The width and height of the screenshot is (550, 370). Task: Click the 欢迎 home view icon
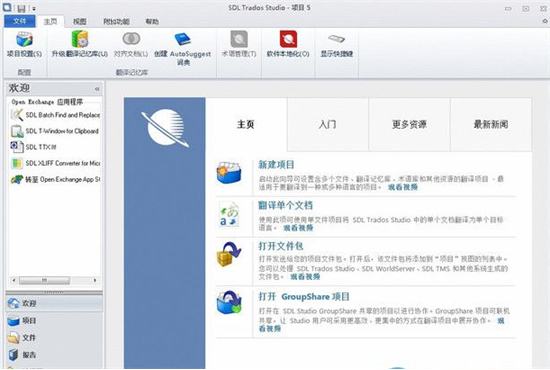(x=14, y=303)
